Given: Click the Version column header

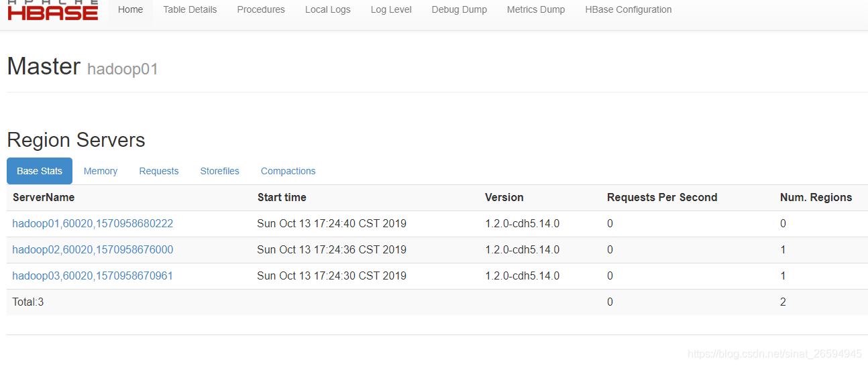Looking at the screenshot, I should click(504, 197).
